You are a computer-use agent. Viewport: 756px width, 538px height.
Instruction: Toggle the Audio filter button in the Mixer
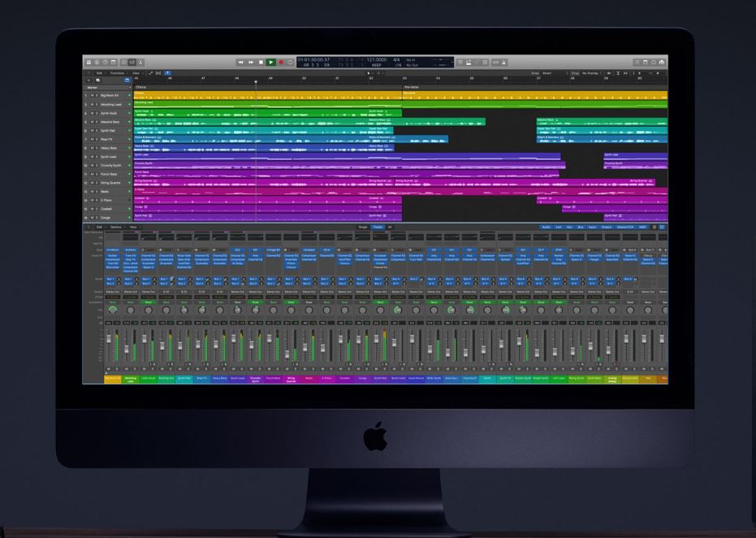coord(546,227)
